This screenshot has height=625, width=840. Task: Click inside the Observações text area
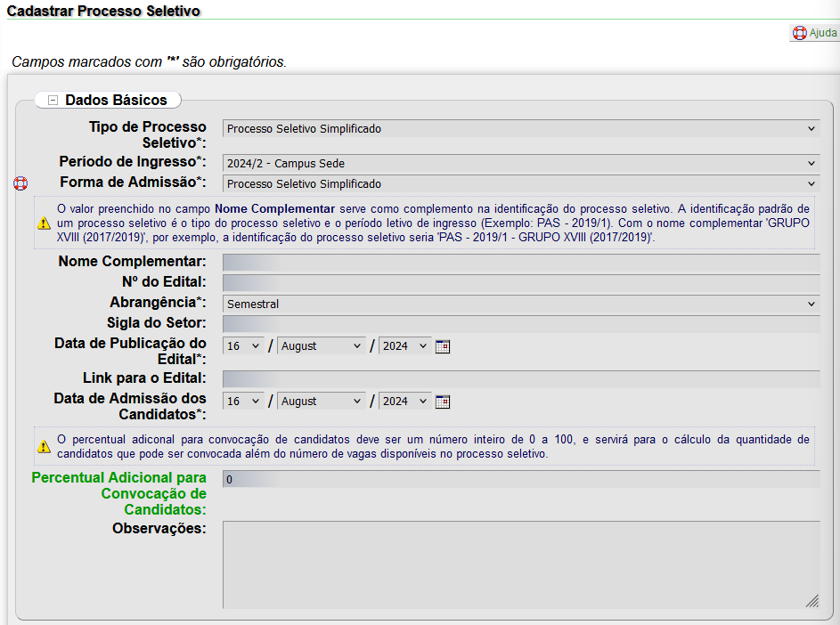click(x=520, y=564)
